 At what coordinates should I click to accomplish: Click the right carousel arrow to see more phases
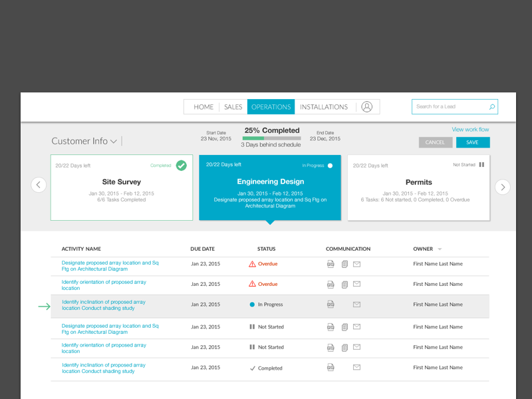click(x=503, y=187)
